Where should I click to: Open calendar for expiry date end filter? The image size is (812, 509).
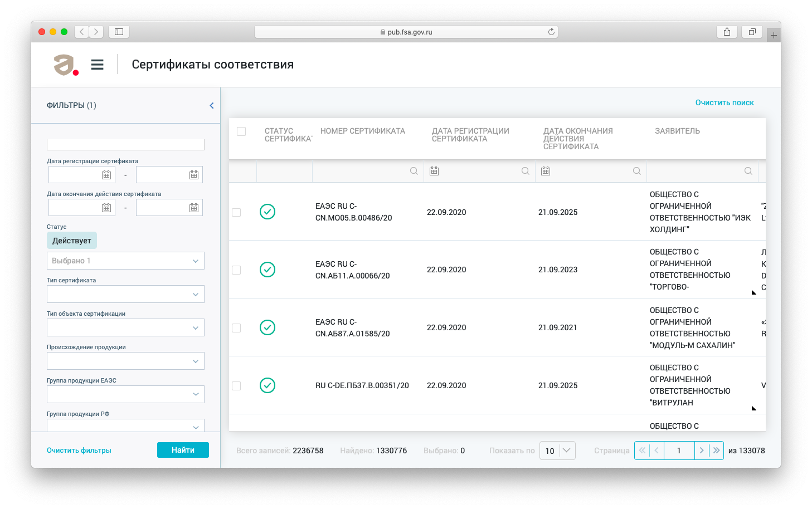[194, 208]
